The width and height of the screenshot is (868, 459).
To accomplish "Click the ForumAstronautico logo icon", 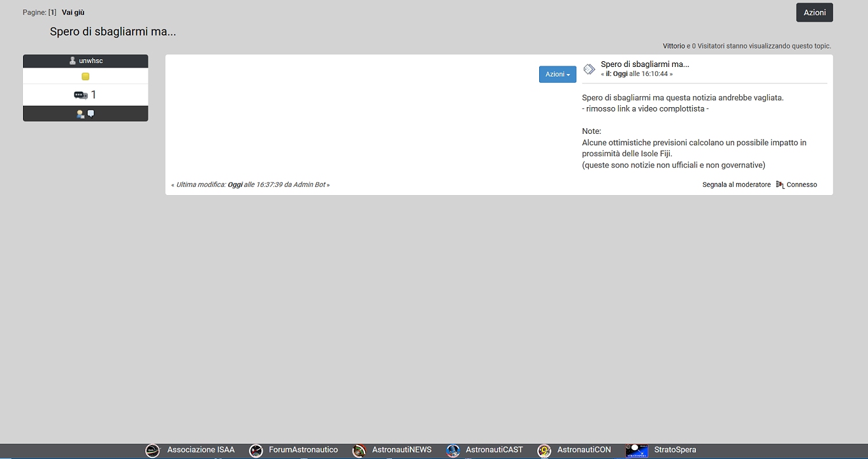I will (256, 451).
